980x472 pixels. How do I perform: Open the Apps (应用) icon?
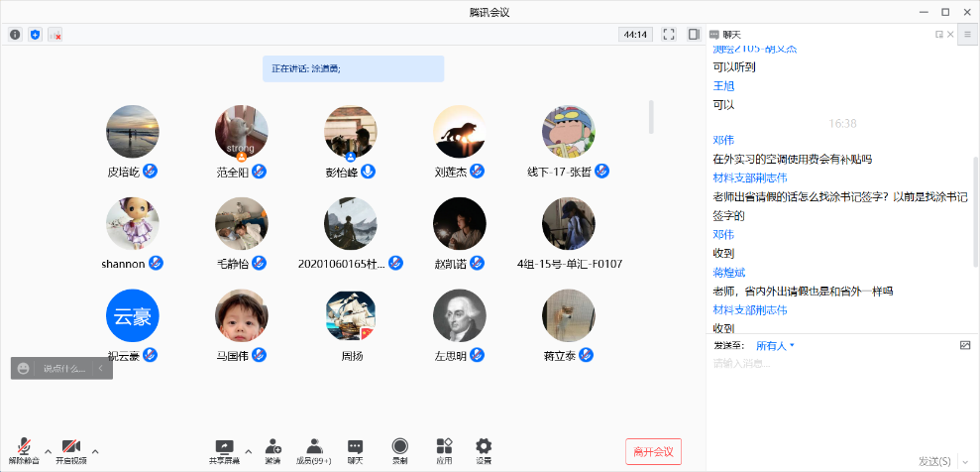click(444, 450)
